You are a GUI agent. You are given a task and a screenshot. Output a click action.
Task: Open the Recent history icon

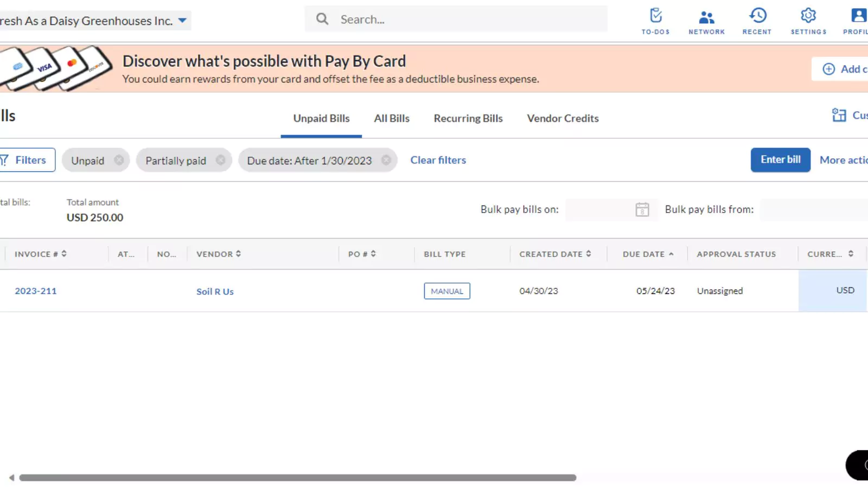(757, 21)
